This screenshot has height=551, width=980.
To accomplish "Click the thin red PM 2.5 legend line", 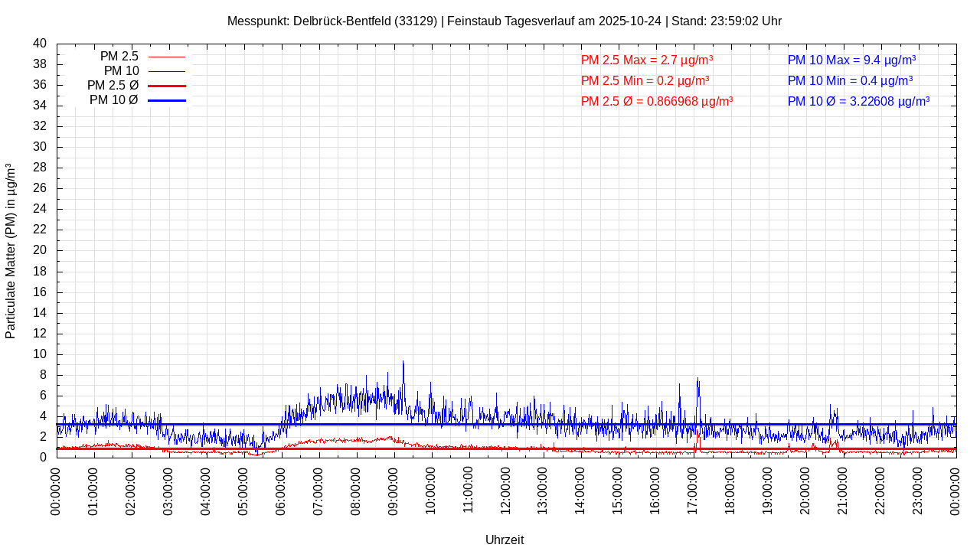I will pos(167,57).
